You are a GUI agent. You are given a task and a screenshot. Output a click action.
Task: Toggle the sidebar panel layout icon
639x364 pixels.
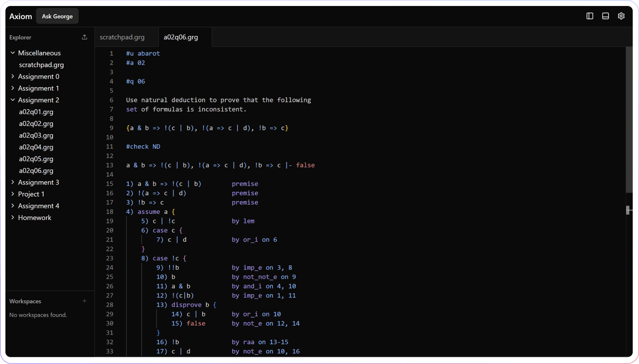[x=590, y=16]
